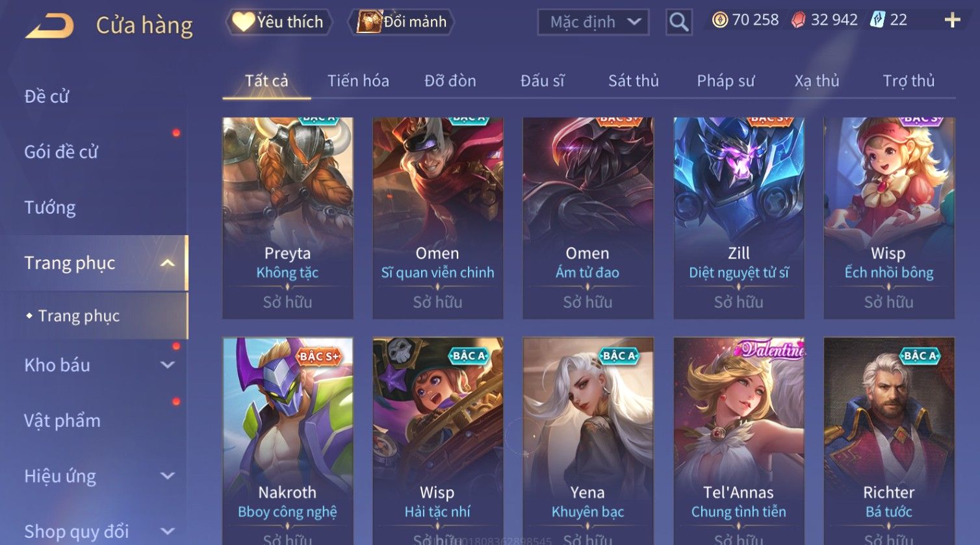
Task: Click the red ruby currency icon
Action: tap(798, 21)
